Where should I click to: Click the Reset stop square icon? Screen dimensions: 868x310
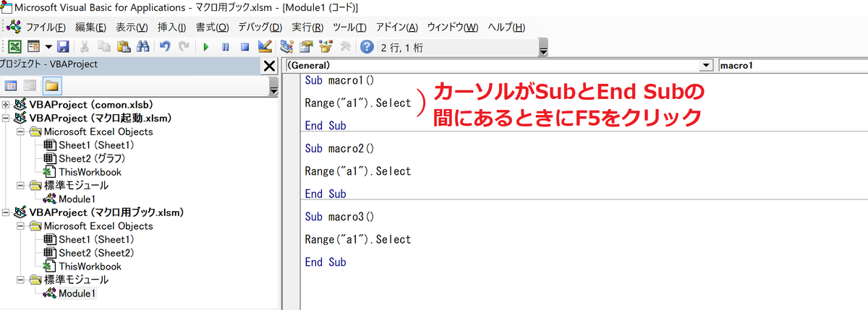tap(244, 48)
